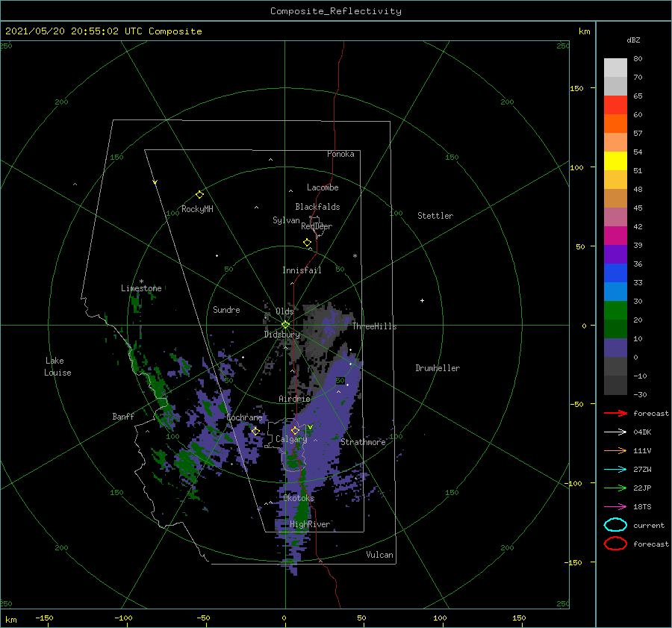
Task: Click the Vulcan label
Action: (x=379, y=555)
